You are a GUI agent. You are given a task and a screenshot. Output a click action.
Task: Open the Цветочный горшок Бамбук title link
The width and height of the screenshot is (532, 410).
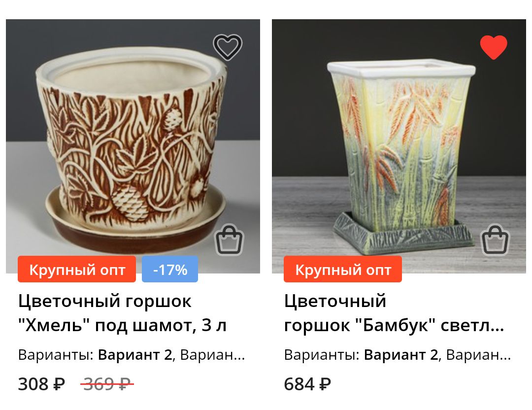click(x=394, y=313)
